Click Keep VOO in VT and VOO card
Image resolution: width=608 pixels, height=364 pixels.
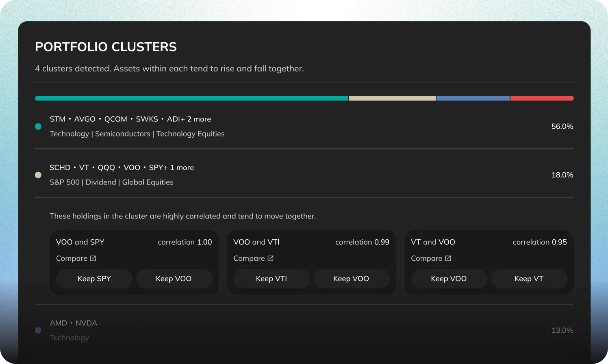click(x=449, y=279)
